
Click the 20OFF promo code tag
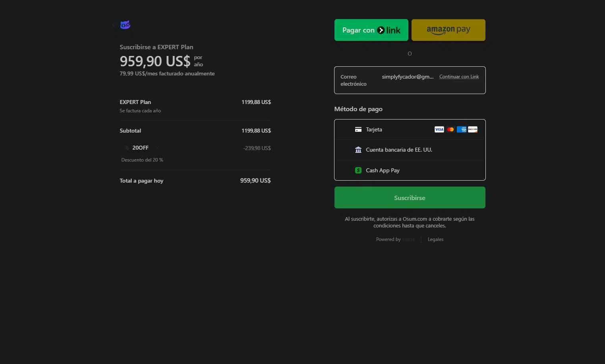click(x=140, y=148)
